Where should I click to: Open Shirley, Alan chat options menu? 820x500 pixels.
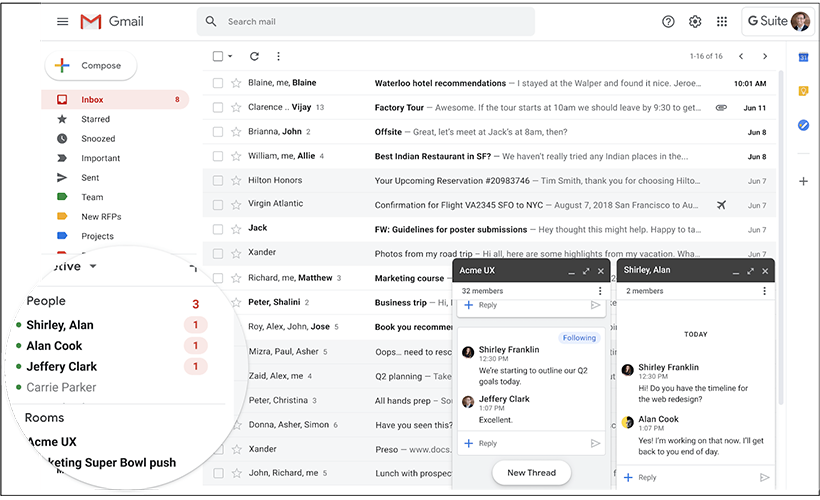764,291
